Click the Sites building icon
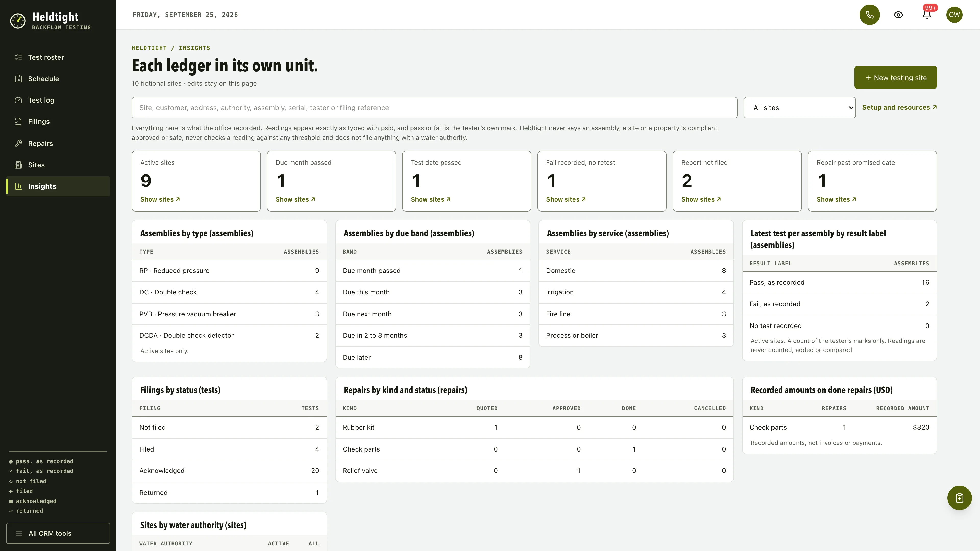980x551 pixels. pyautogui.click(x=18, y=165)
